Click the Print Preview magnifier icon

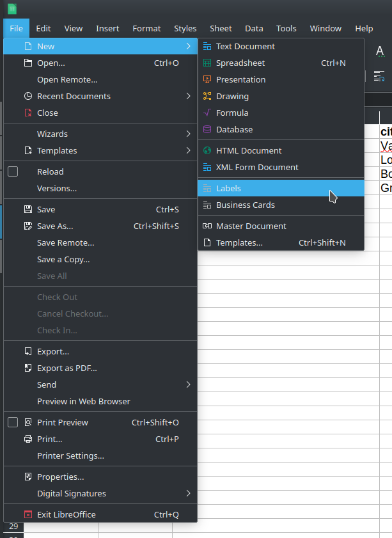[x=28, y=422]
